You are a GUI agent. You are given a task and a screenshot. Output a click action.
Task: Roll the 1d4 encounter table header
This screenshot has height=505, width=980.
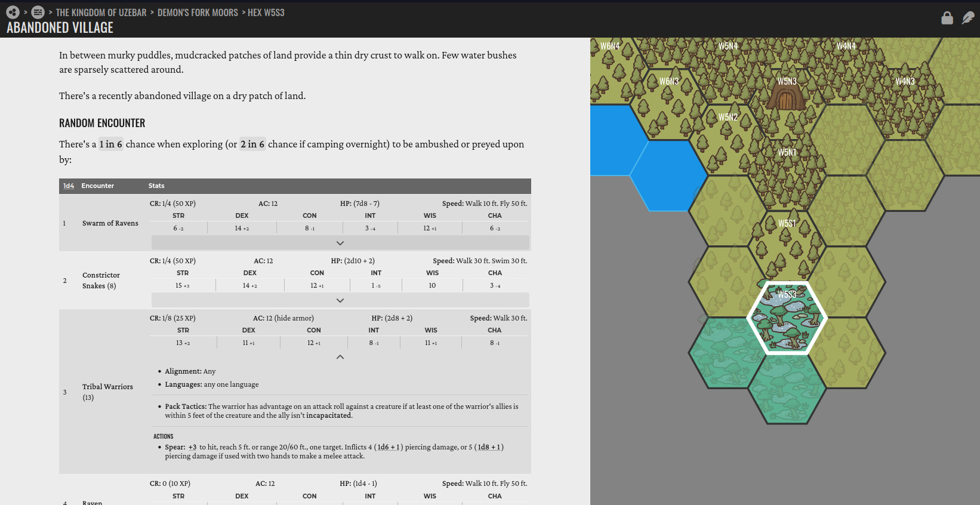pyautogui.click(x=69, y=186)
